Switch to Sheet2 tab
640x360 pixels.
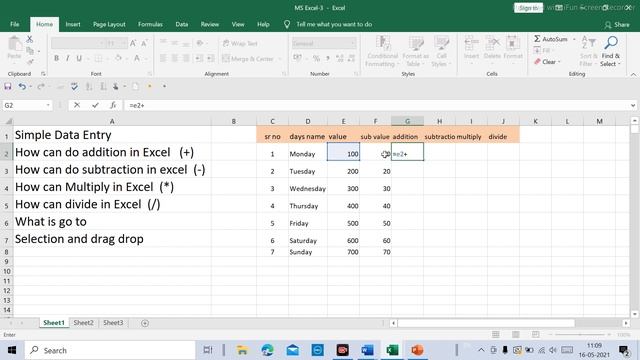[x=83, y=323]
